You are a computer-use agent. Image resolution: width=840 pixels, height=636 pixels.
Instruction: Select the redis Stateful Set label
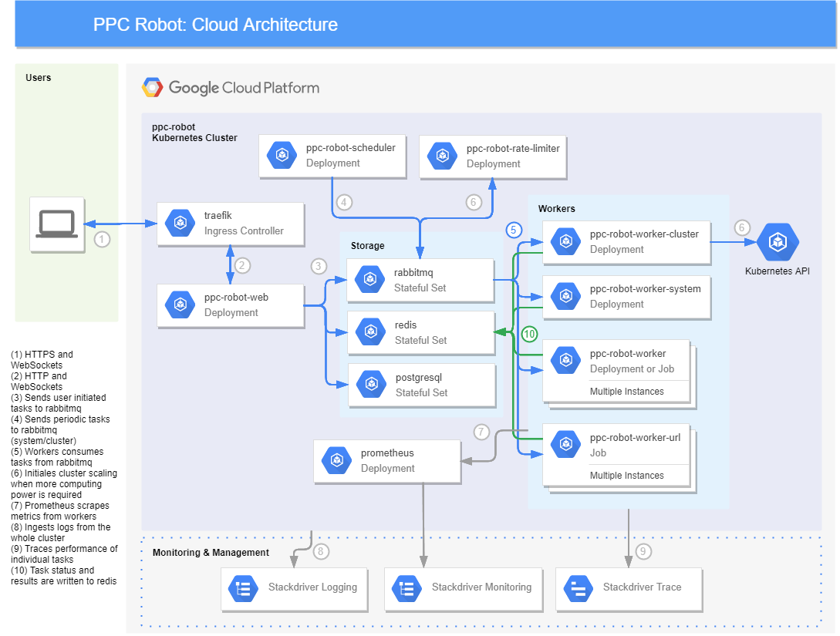point(420,332)
